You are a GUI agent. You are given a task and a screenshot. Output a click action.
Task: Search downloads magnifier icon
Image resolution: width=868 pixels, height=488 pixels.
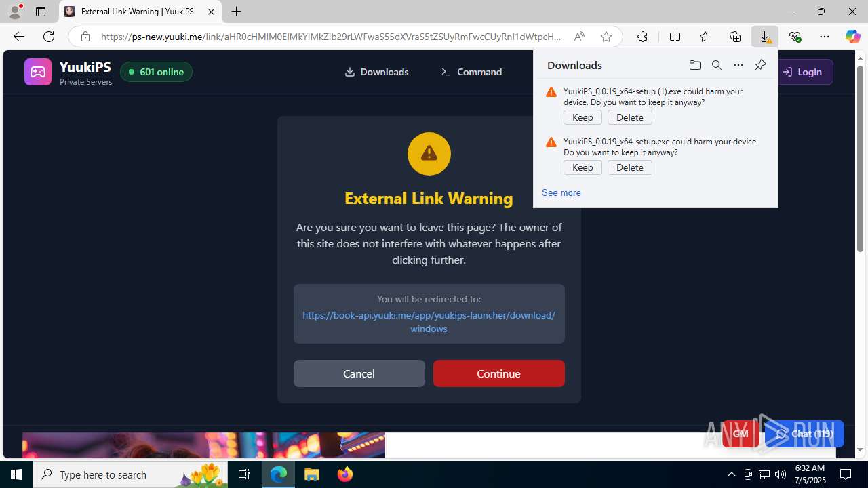point(716,65)
